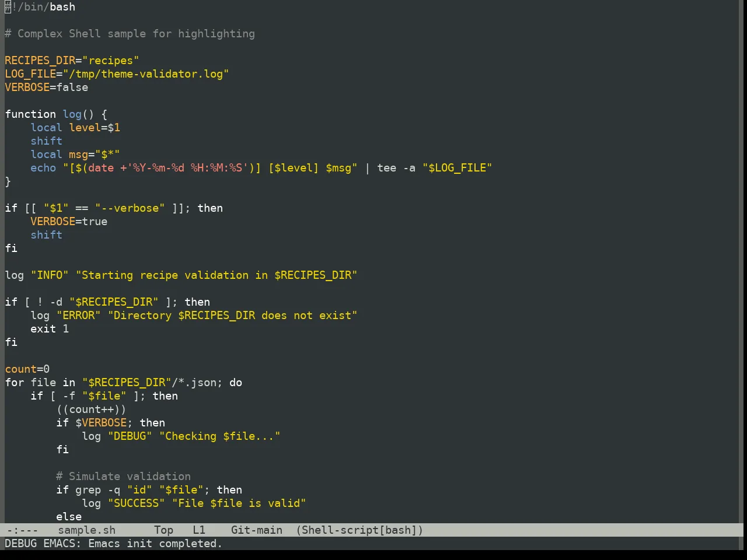Click the "$LOG_FILE" string on the echo line

[x=458, y=168]
